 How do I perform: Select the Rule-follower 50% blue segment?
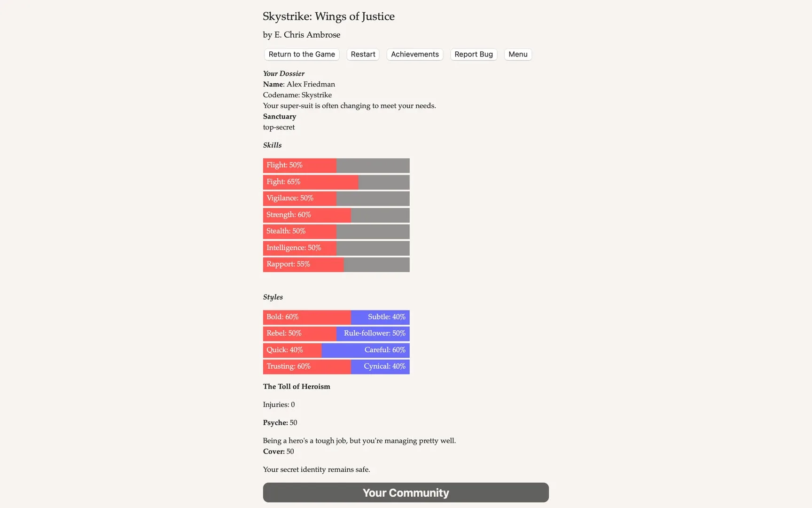click(373, 333)
